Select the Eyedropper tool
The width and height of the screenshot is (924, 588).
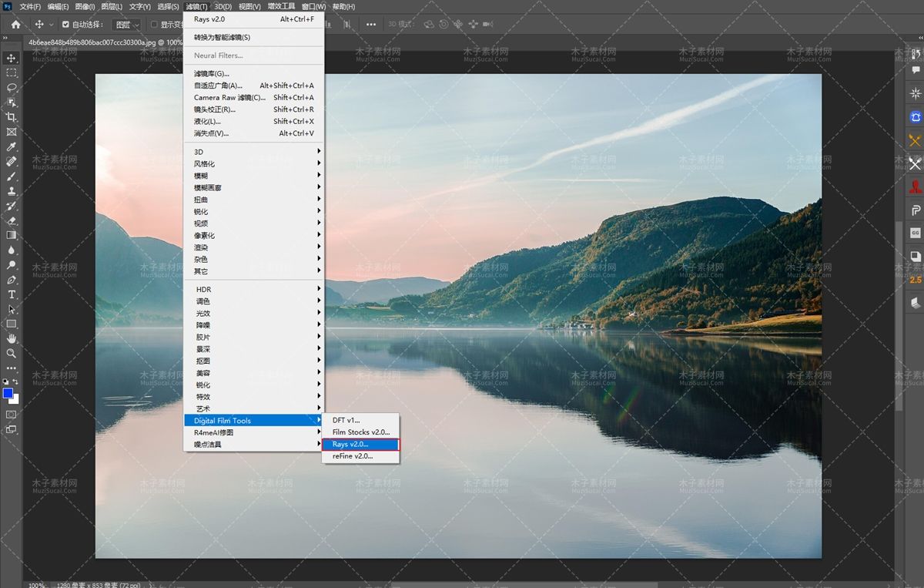pos(12,146)
